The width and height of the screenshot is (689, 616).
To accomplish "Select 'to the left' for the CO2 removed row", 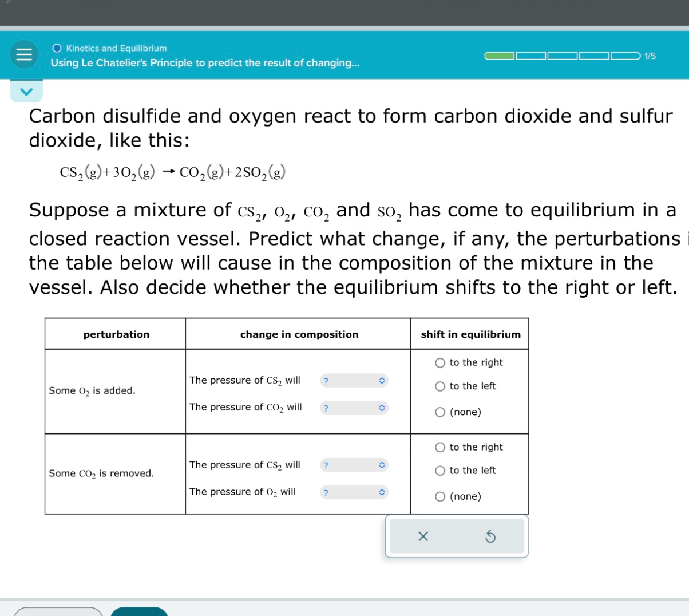I will [x=439, y=471].
